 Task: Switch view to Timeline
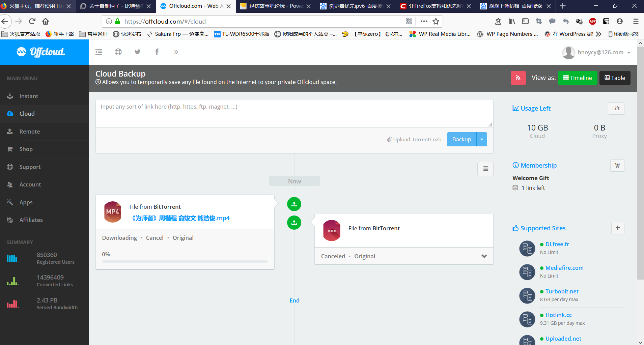tap(577, 78)
